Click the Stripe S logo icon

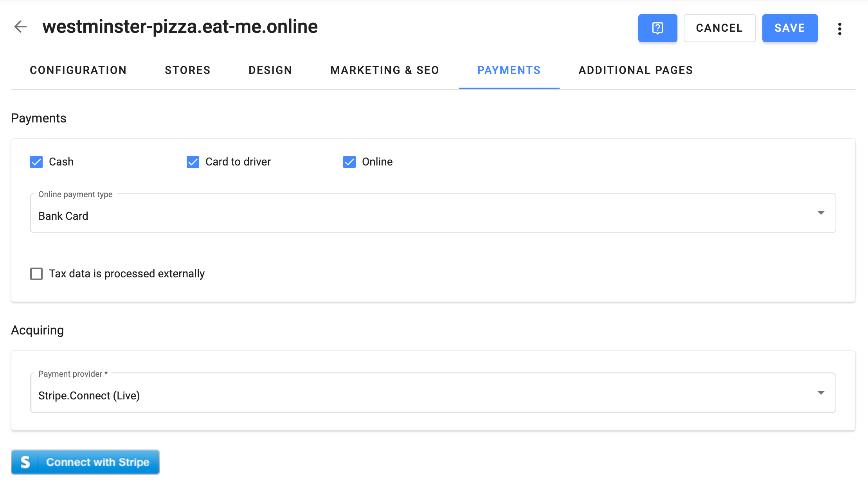25,462
